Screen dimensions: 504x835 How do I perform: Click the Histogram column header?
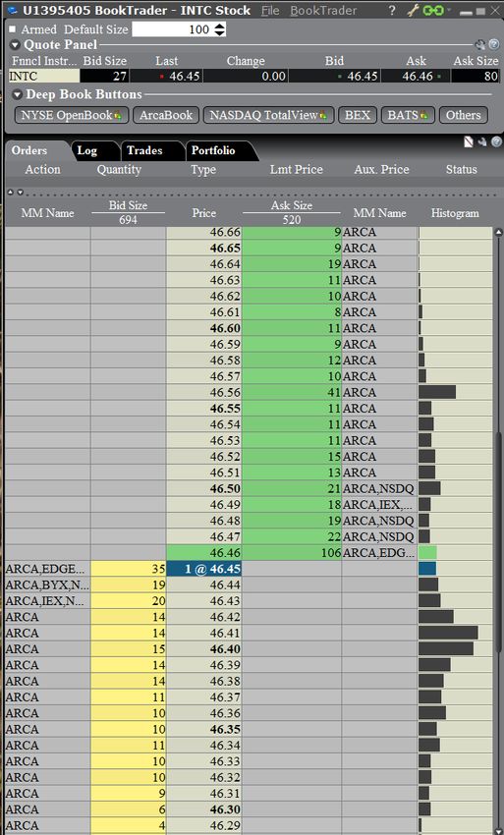click(x=455, y=213)
